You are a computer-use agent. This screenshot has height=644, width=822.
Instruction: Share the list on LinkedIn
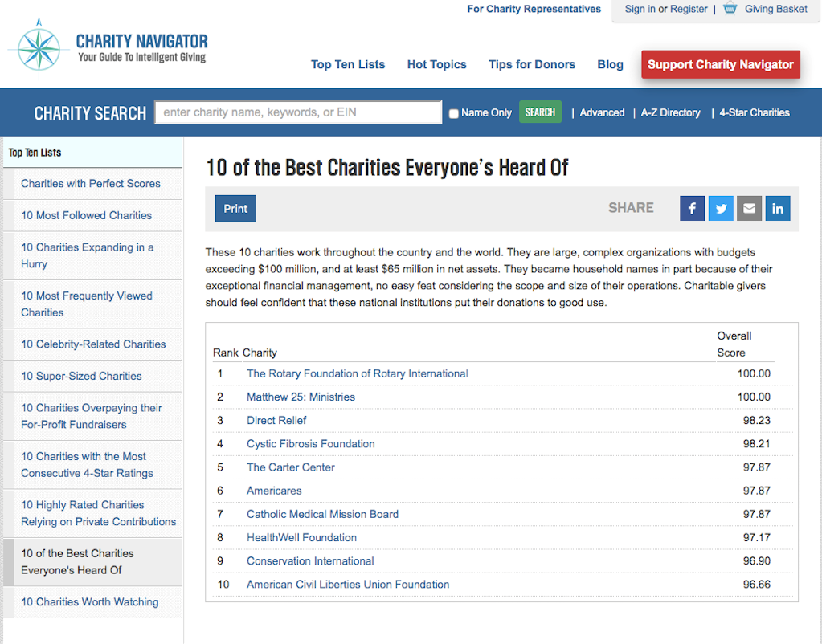click(x=777, y=209)
